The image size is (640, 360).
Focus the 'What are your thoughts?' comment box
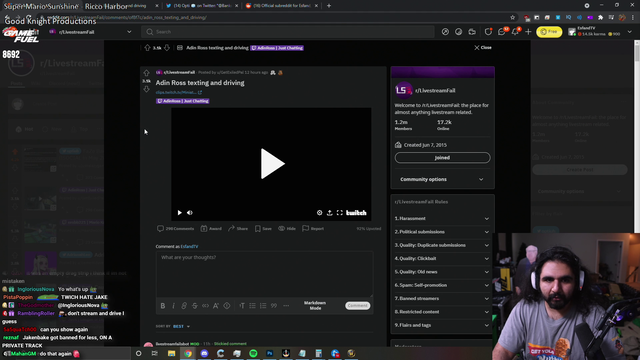click(x=264, y=274)
